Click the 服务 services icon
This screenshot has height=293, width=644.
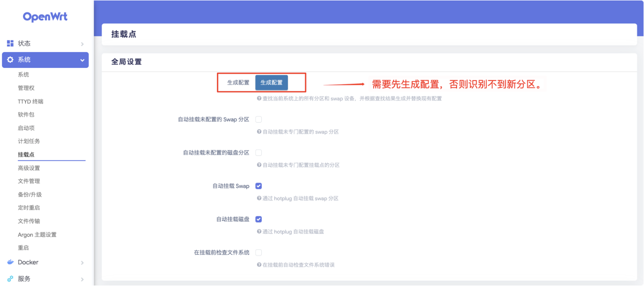pyautogui.click(x=10, y=279)
